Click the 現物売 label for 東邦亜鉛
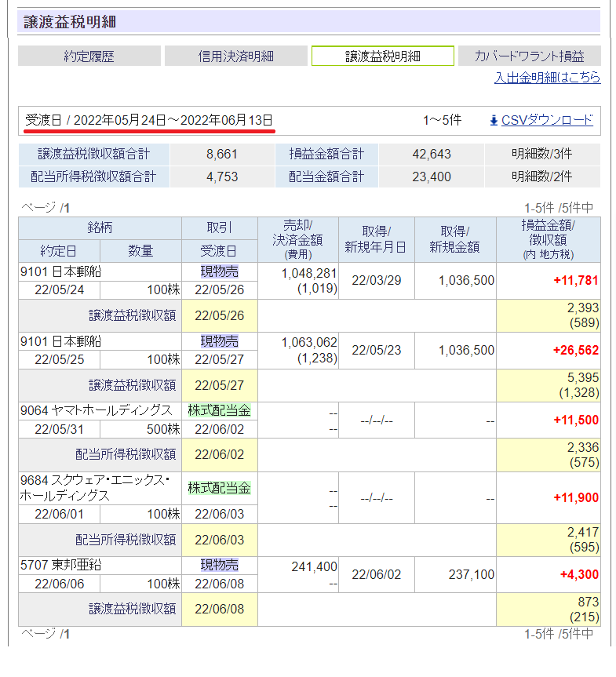 point(220,565)
